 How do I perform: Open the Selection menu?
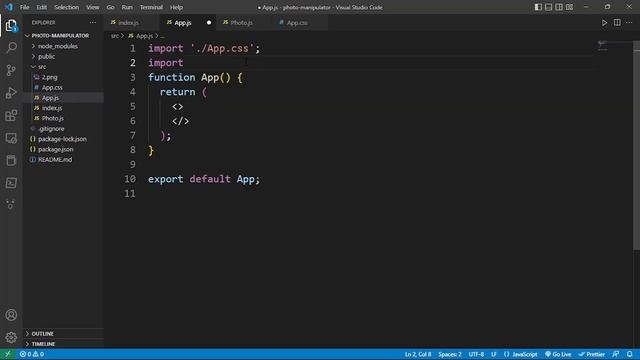click(x=67, y=7)
